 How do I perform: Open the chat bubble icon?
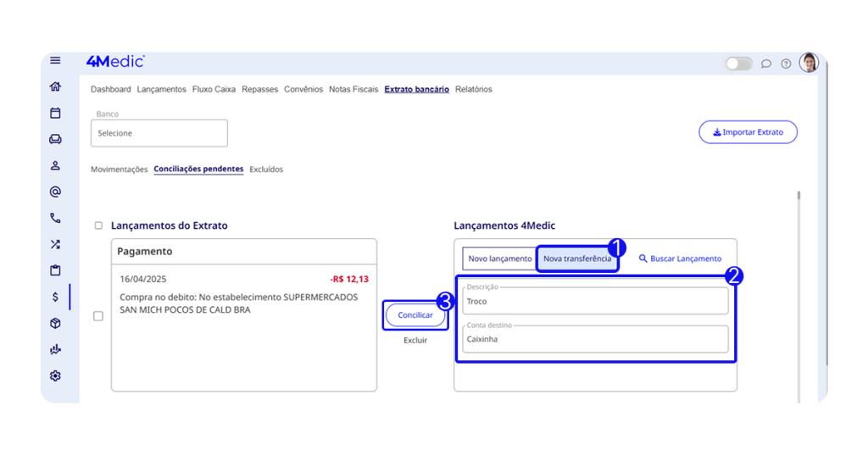coord(766,64)
